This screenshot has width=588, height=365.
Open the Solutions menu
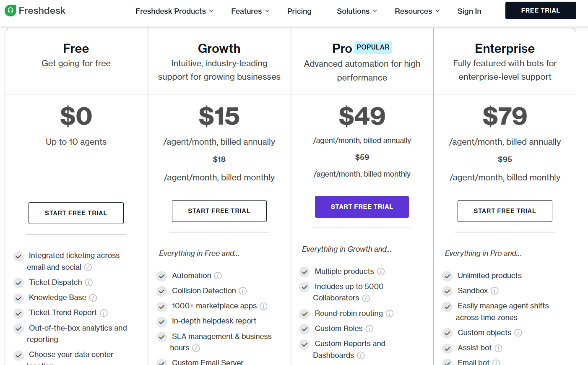[357, 11]
